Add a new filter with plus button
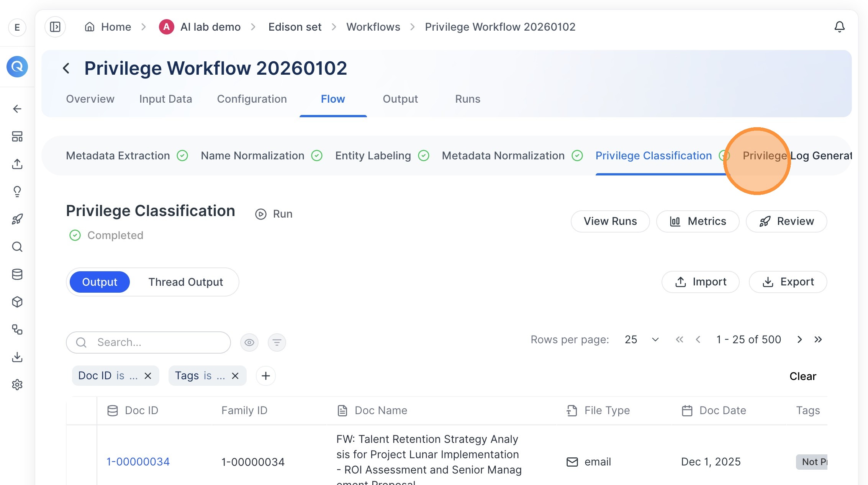 (x=265, y=376)
